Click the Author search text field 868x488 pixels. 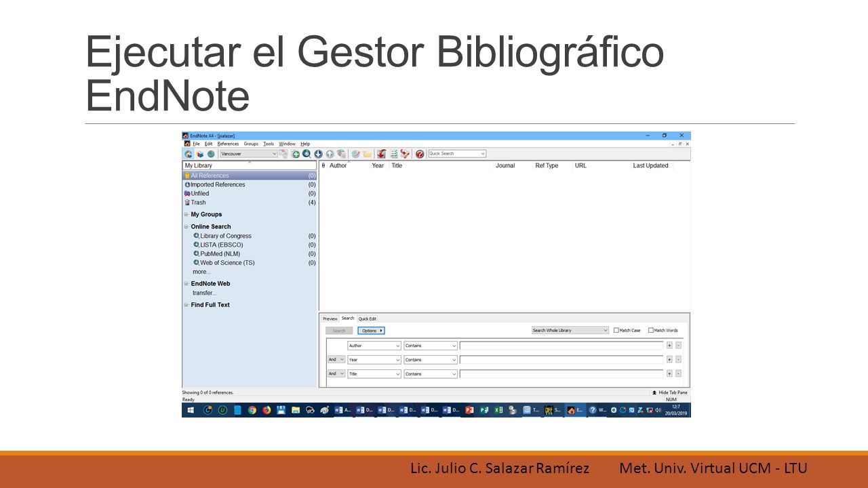(x=561, y=346)
